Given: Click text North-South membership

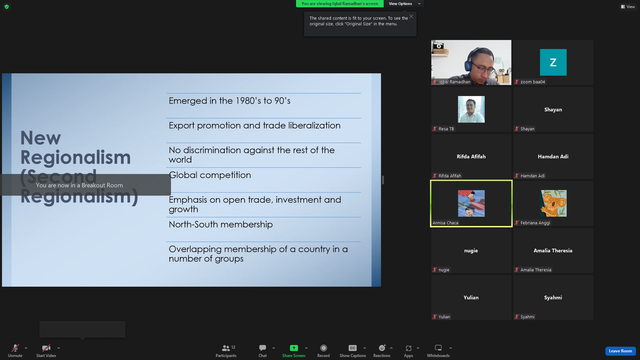Looking at the screenshot, I should point(220,224).
